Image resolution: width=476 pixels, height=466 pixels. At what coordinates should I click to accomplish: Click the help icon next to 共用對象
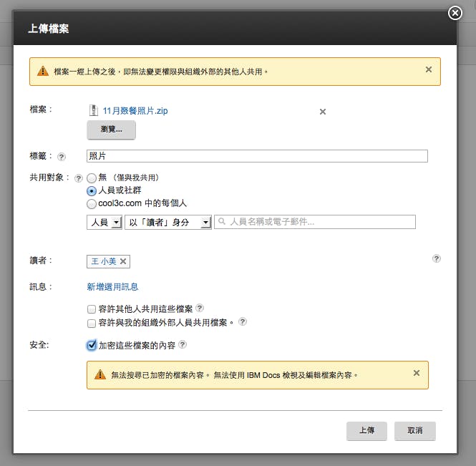pos(79,178)
